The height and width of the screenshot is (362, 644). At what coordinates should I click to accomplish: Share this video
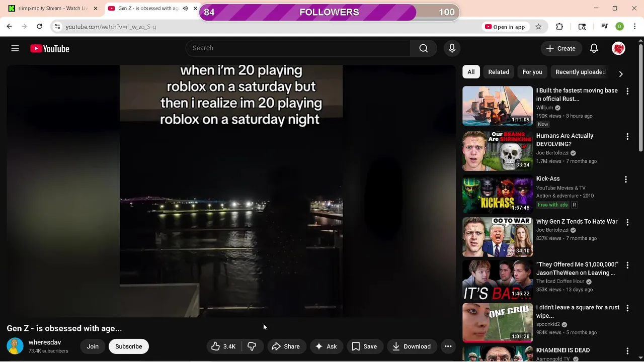(286, 346)
